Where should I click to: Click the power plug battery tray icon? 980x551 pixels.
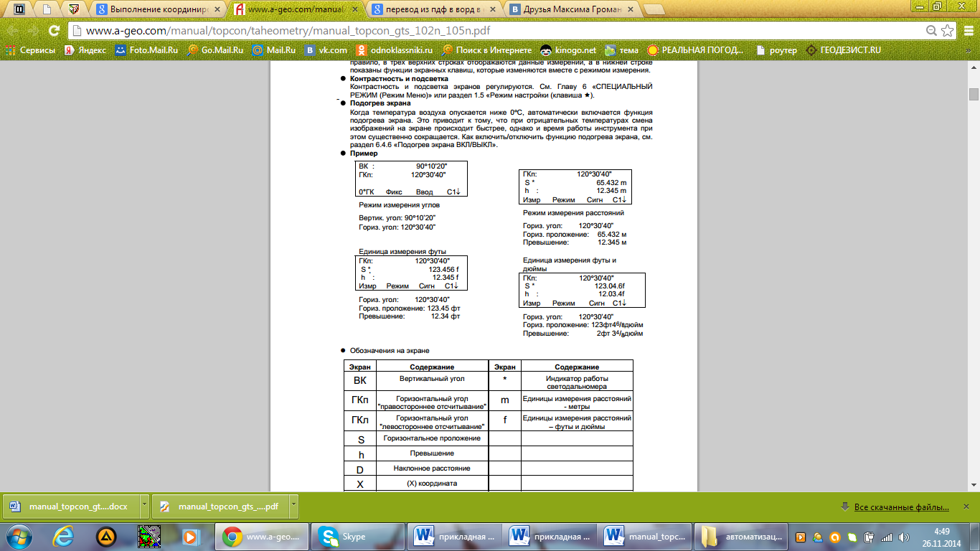tap(869, 537)
